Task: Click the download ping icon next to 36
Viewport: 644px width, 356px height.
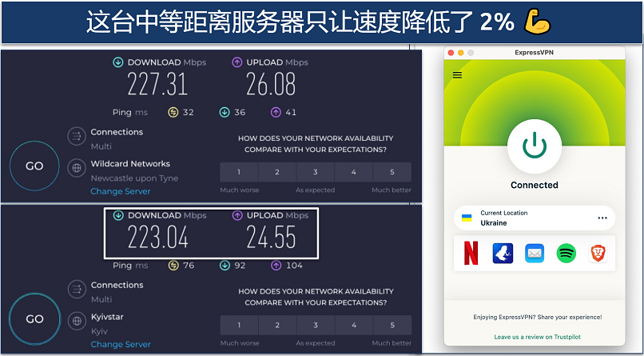Action: point(225,112)
